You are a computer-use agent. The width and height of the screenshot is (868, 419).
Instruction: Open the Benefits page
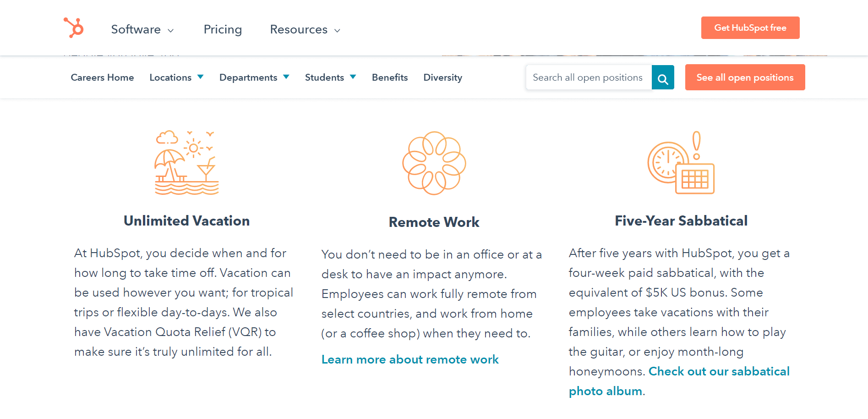[390, 77]
